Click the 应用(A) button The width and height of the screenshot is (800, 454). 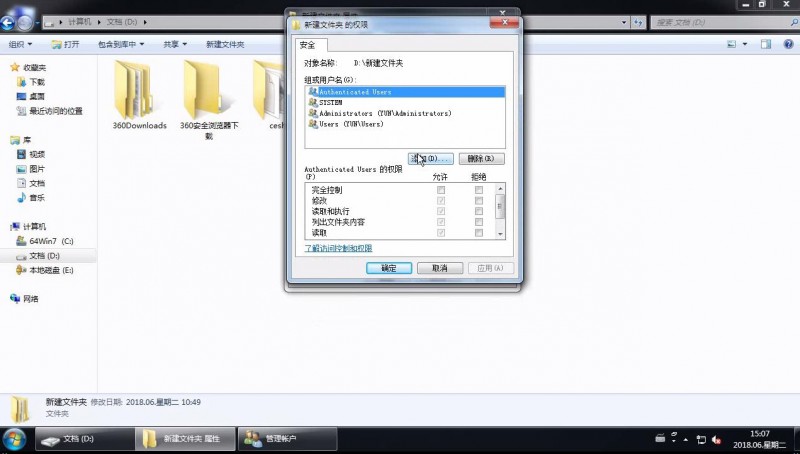click(491, 268)
